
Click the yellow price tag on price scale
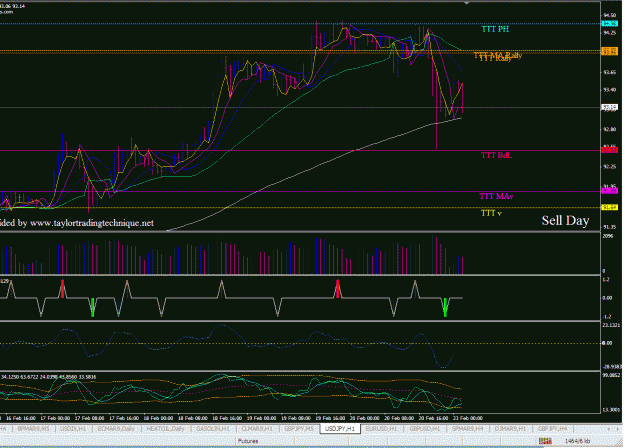pyautogui.click(x=609, y=207)
